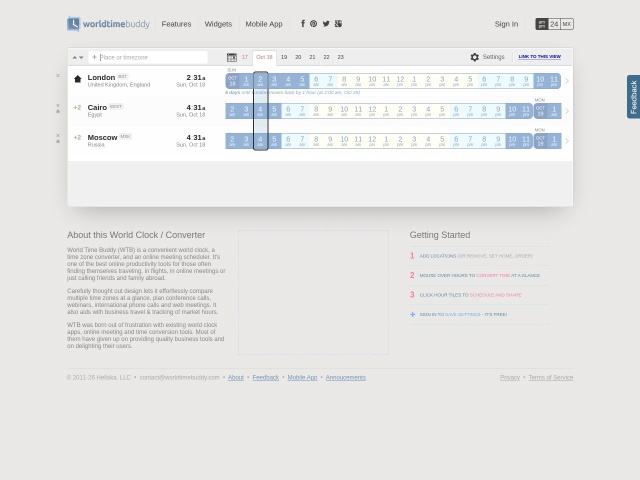
Task: Switch to 24-hour time format
Action: coord(554,24)
